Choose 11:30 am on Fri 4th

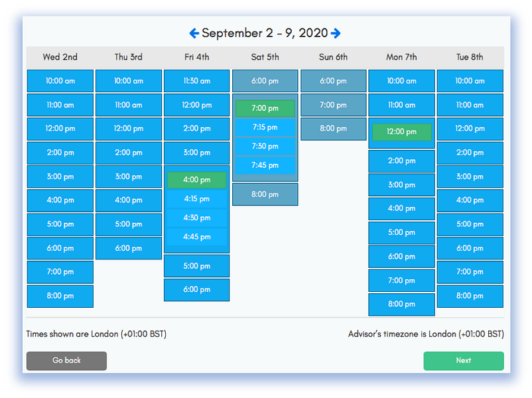click(x=197, y=81)
